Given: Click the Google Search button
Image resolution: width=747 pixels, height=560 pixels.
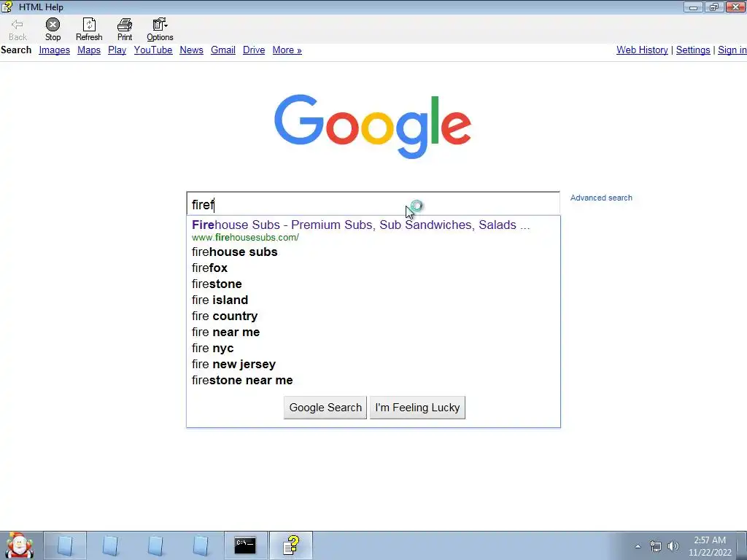Looking at the screenshot, I should (325, 408).
